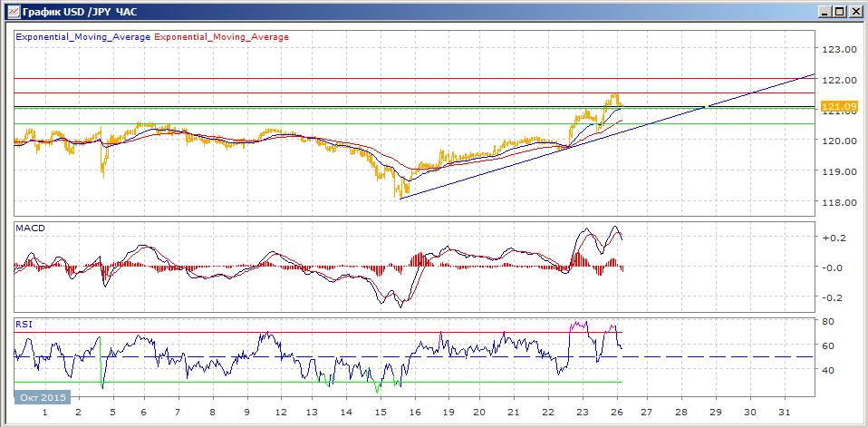
Task: Click the +0.2 MACD scale value
Action: (x=834, y=238)
